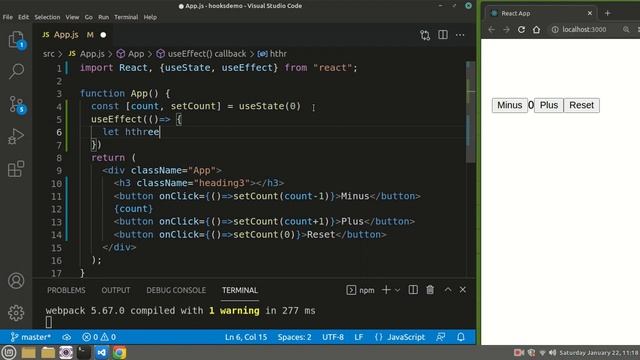Reload the page in browser
The height and width of the screenshot is (360, 640).
coord(521,29)
